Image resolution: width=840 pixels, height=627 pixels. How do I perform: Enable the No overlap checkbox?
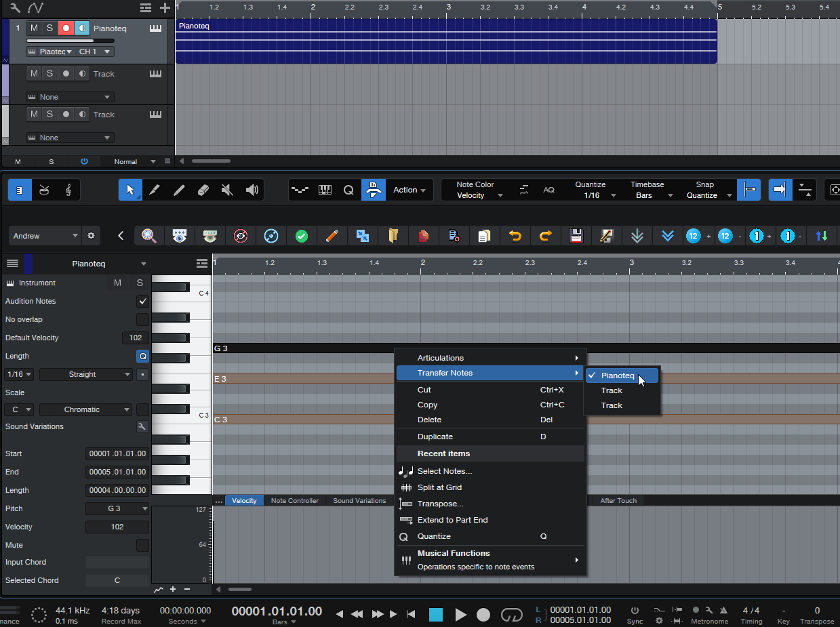[x=142, y=319]
